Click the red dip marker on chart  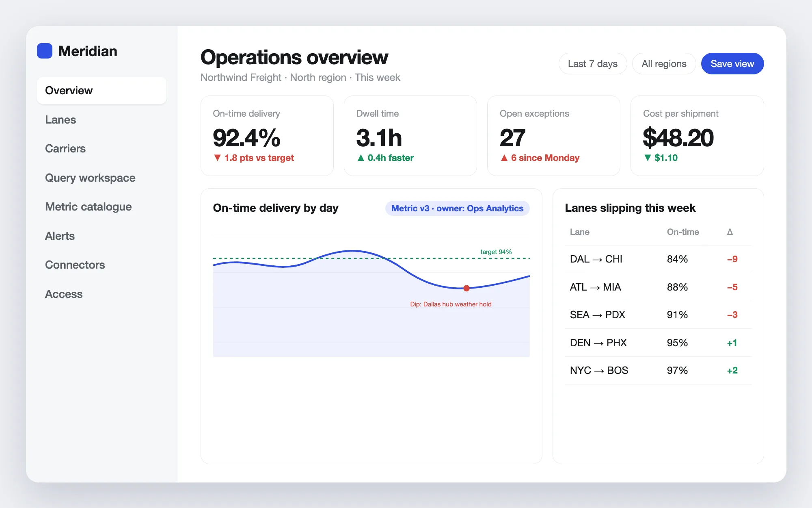pos(466,288)
